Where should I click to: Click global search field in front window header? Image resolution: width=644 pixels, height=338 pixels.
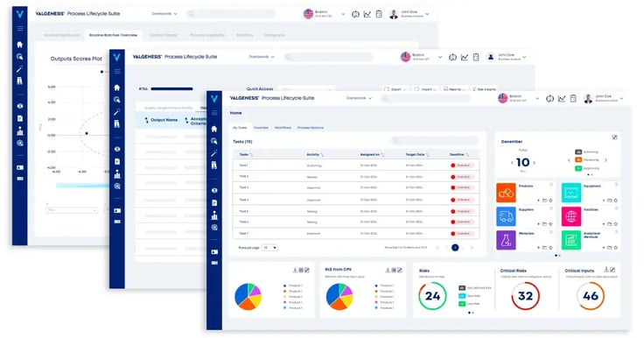425,98
